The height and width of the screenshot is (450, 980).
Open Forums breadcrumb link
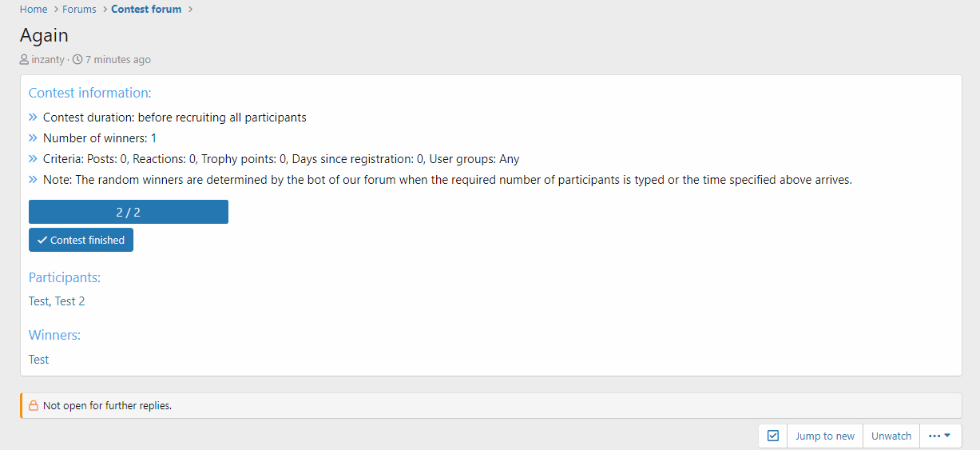click(79, 10)
